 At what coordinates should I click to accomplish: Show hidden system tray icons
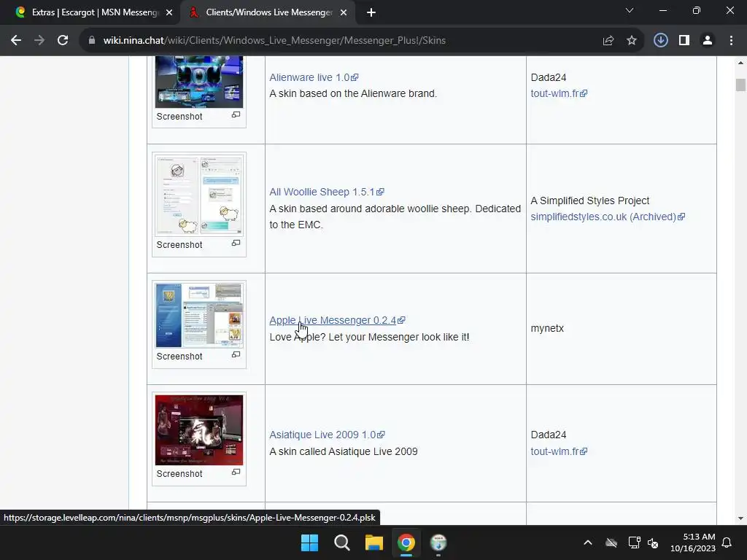pos(588,542)
